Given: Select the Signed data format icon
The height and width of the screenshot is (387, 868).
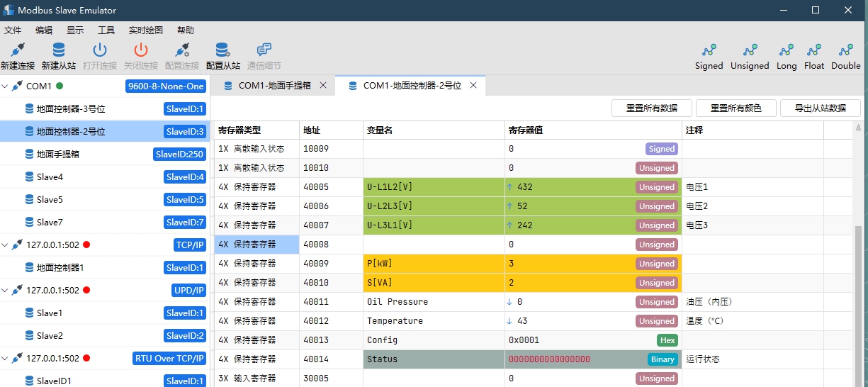Looking at the screenshot, I should coord(709,50).
